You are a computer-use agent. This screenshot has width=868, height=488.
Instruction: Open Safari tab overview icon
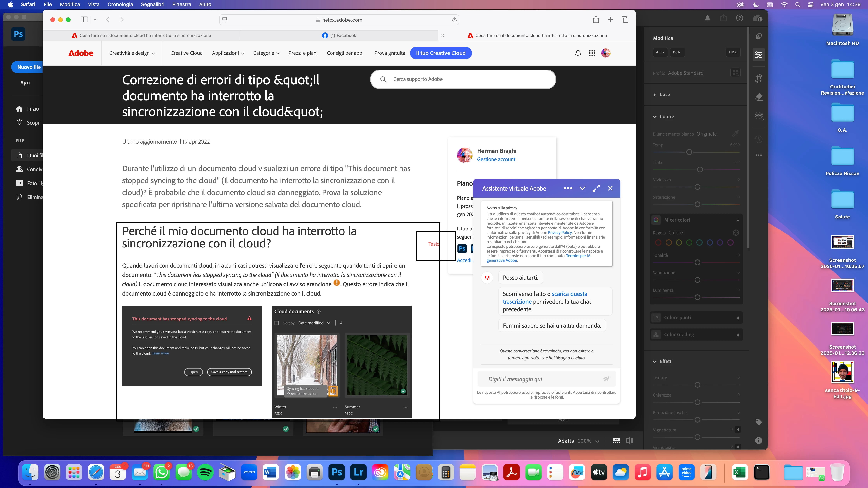pos(625,20)
